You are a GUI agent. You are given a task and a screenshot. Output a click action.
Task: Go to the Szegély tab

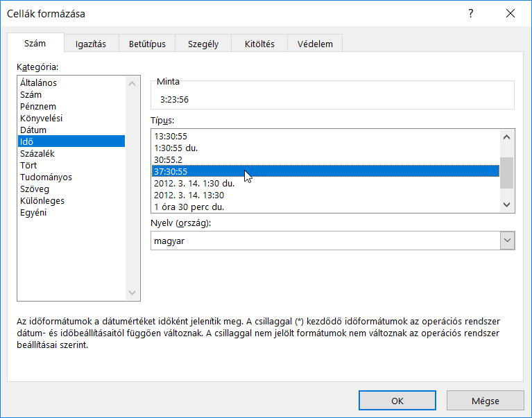(x=203, y=44)
